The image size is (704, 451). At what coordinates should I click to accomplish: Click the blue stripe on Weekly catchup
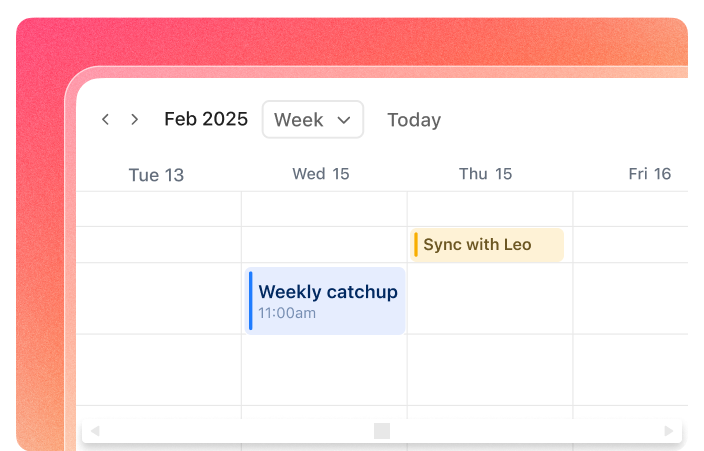(x=251, y=300)
